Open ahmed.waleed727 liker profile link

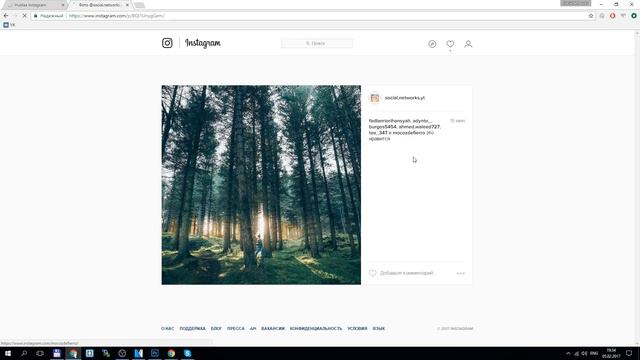coord(419,127)
